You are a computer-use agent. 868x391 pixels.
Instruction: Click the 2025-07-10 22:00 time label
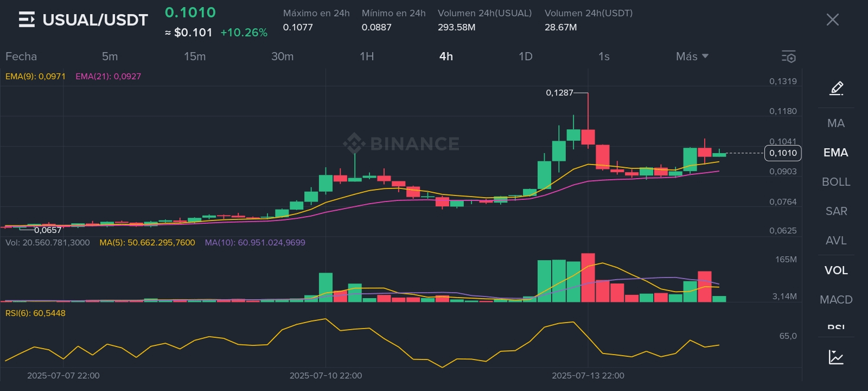[325, 376]
